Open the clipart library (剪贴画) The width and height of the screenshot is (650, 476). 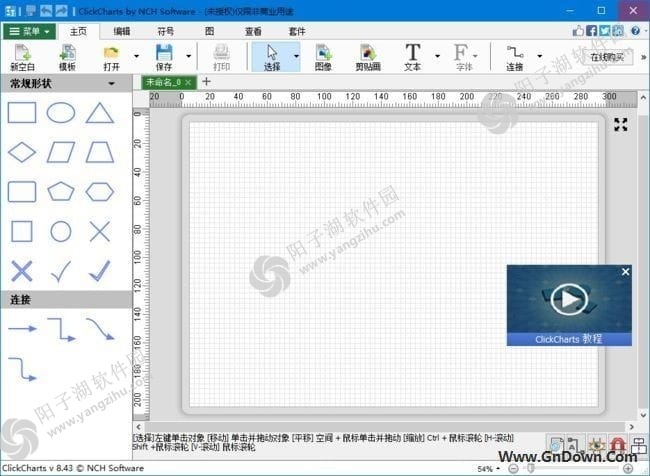(x=368, y=57)
